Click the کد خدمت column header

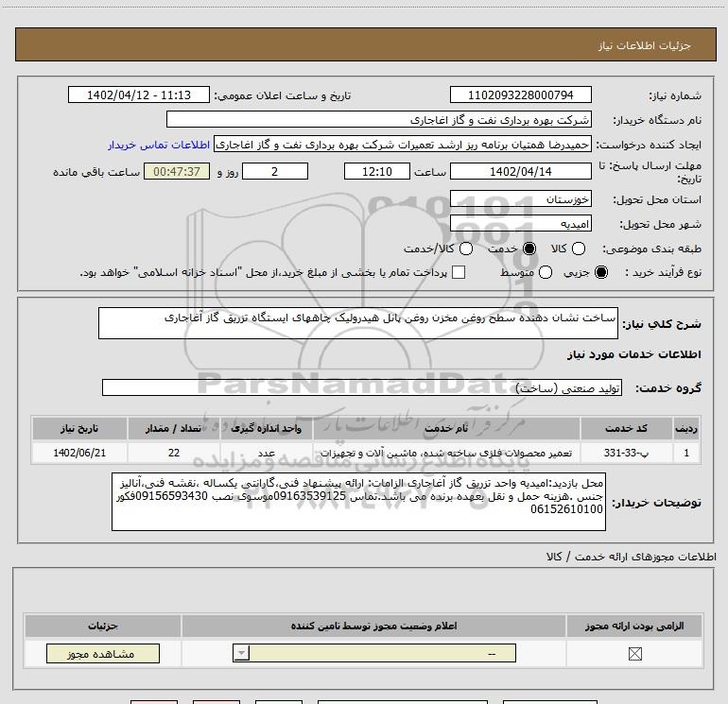[626, 428]
